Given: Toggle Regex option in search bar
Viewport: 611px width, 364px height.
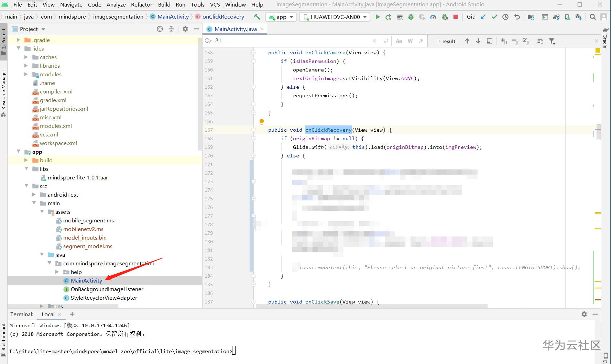Looking at the screenshot, I should (421, 41).
